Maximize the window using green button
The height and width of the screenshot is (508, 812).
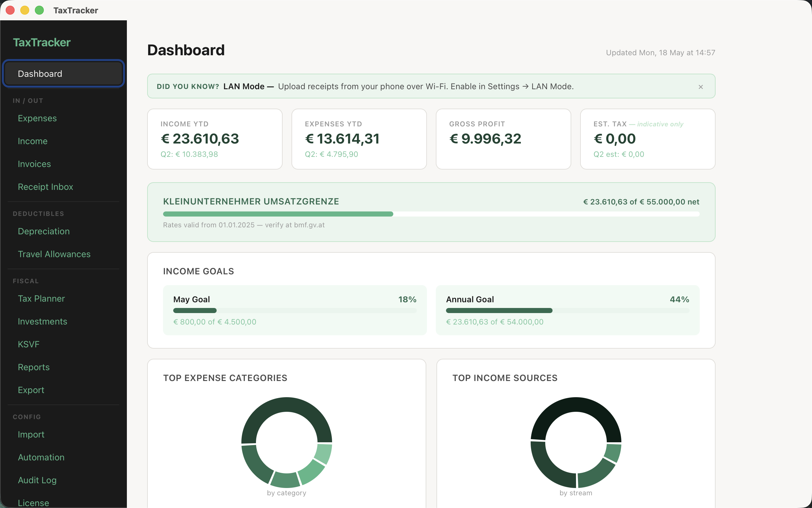pos(39,10)
